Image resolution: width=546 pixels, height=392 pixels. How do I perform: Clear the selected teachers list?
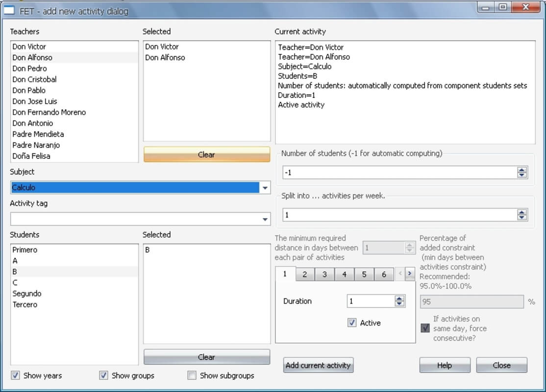click(x=206, y=154)
